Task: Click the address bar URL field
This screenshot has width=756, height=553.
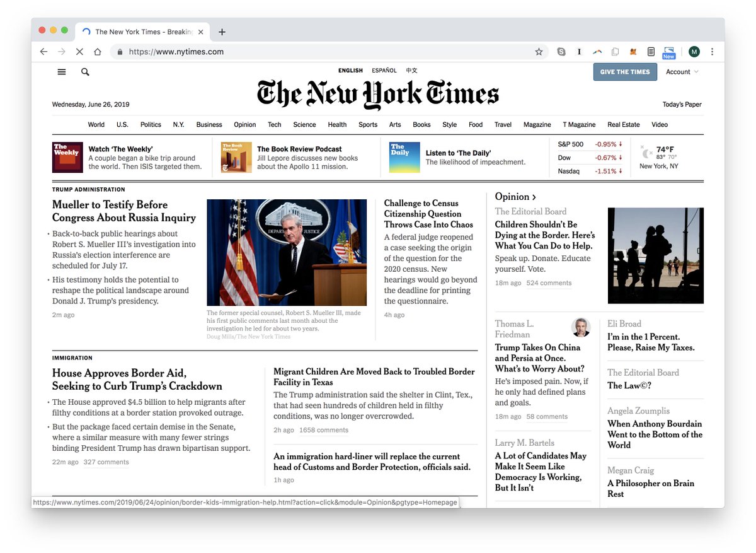Action: coord(328,52)
